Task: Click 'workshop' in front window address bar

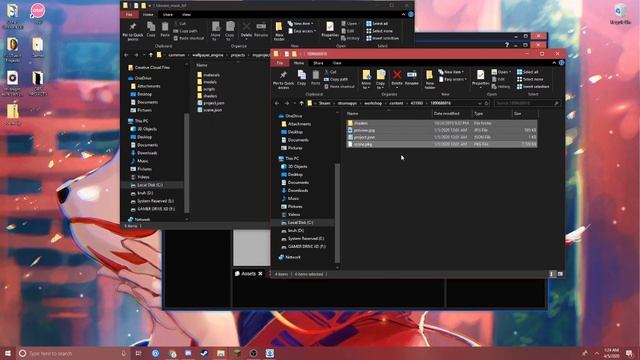Action: point(373,103)
